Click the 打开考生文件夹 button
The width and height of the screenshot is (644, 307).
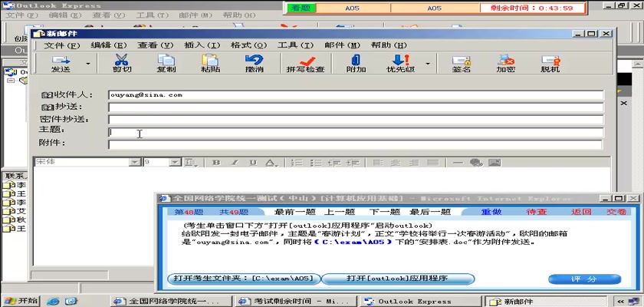click(x=244, y=279)
